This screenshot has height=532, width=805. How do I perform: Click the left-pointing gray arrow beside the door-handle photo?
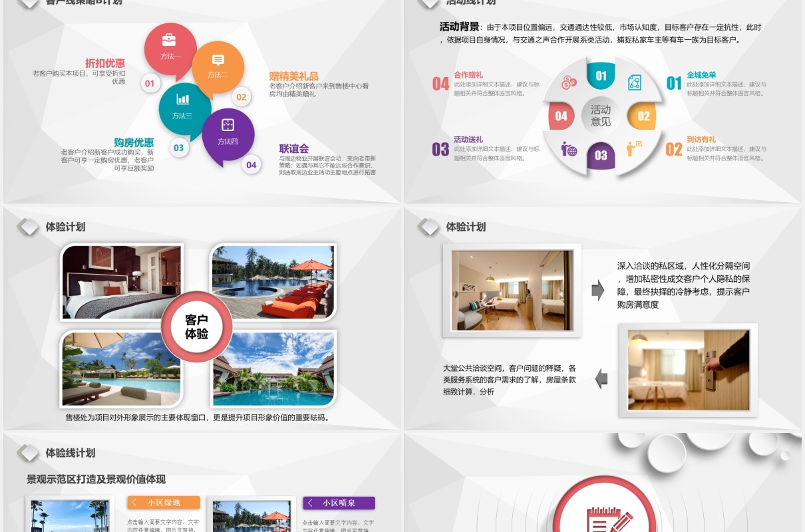click(601, 379)
